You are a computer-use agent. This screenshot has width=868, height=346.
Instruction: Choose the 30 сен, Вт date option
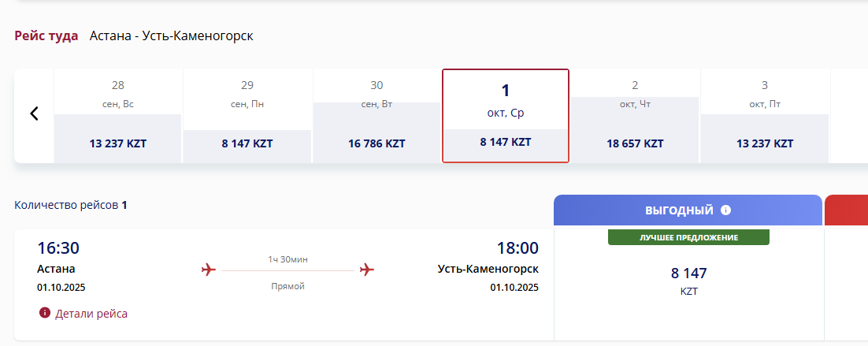(377, 116)
